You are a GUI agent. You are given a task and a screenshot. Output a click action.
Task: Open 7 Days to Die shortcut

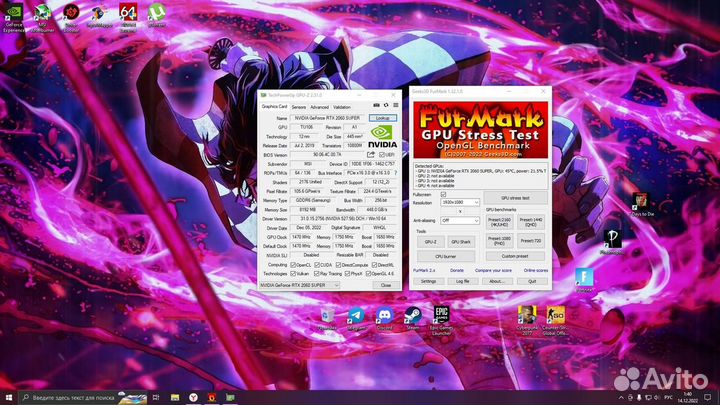click(x=641, y=205)
